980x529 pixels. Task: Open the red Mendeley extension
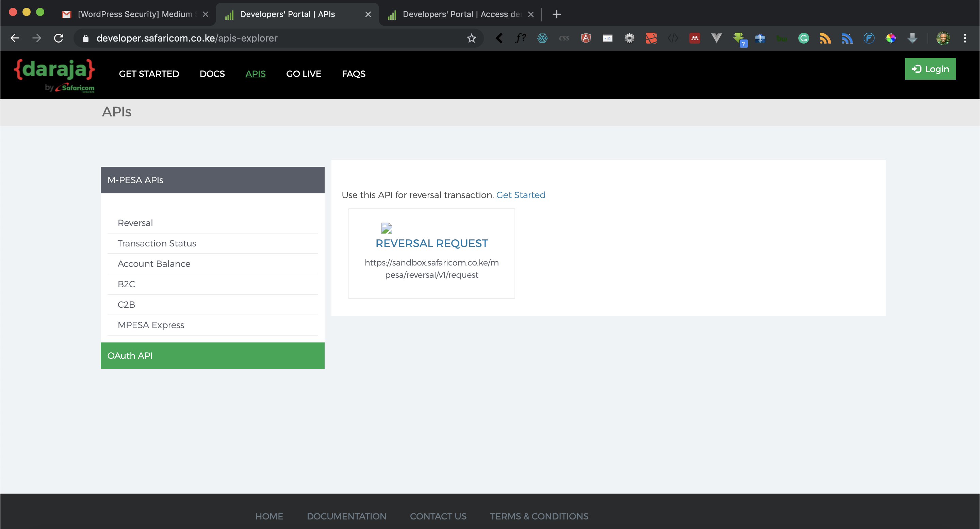(x=695, y=38)
